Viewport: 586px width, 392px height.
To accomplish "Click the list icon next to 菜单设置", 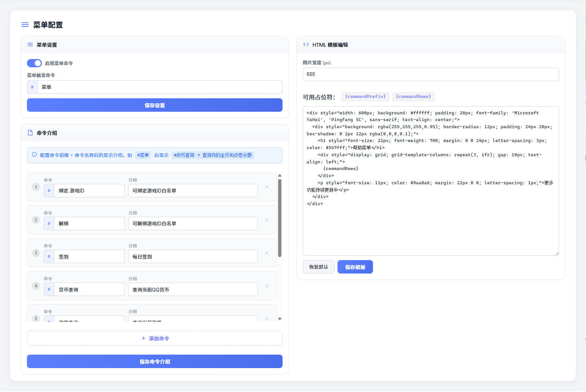I will pyautogui.click(x=30, y=44).
